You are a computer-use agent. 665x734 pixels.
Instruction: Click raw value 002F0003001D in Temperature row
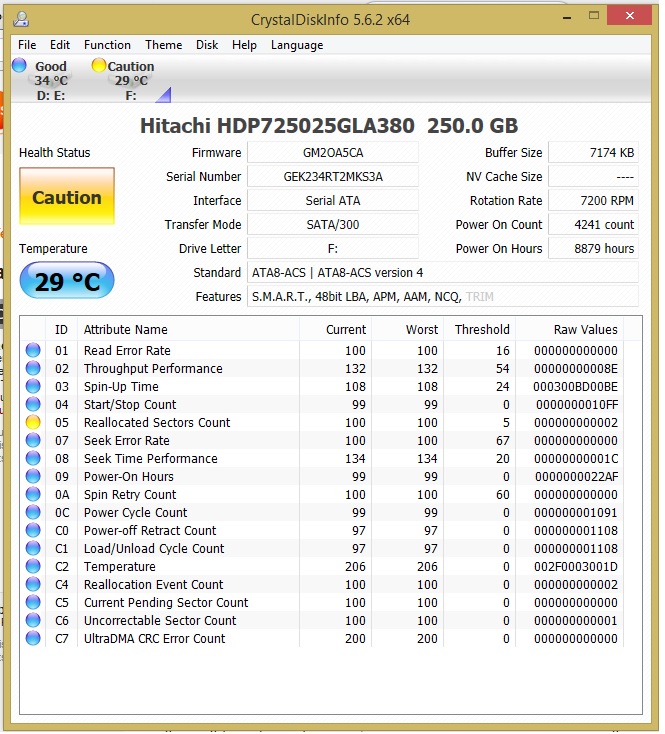coord(576,567)
